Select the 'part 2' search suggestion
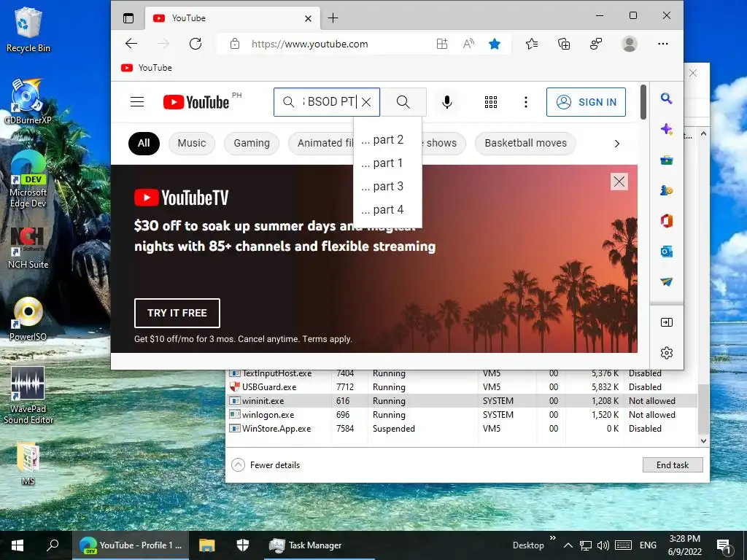Image resolution: width=747 pixels, height=560 pixels. [x=387, y=139]
